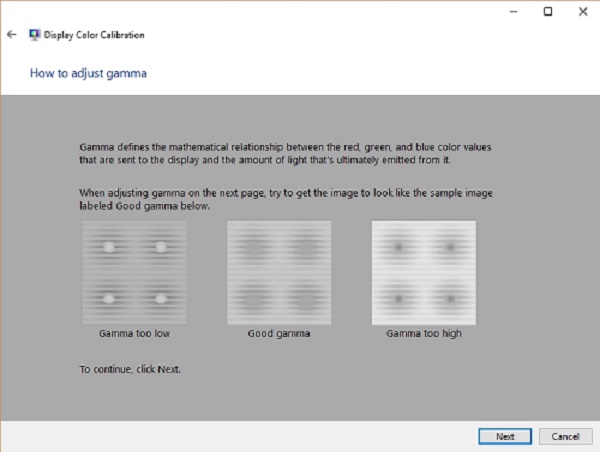The image size is (600, 452).
Task: Click the 'Good gamma' caption
Action: [x=279, y=333]
